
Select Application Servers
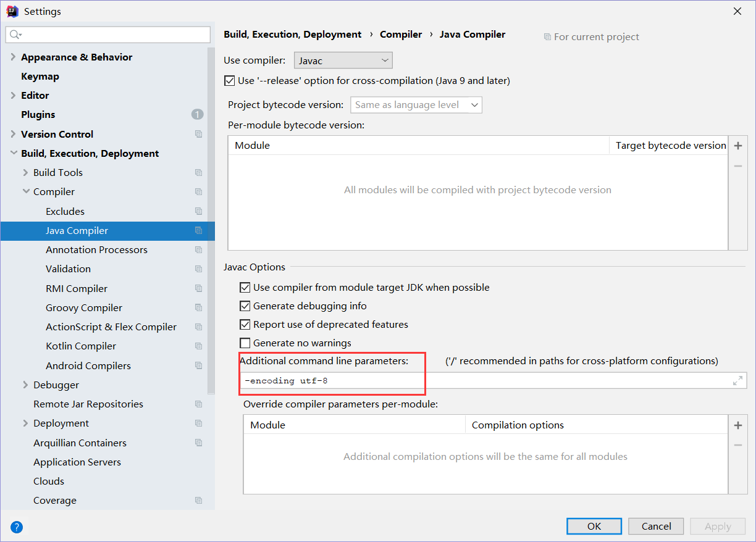tap(77, 462)
